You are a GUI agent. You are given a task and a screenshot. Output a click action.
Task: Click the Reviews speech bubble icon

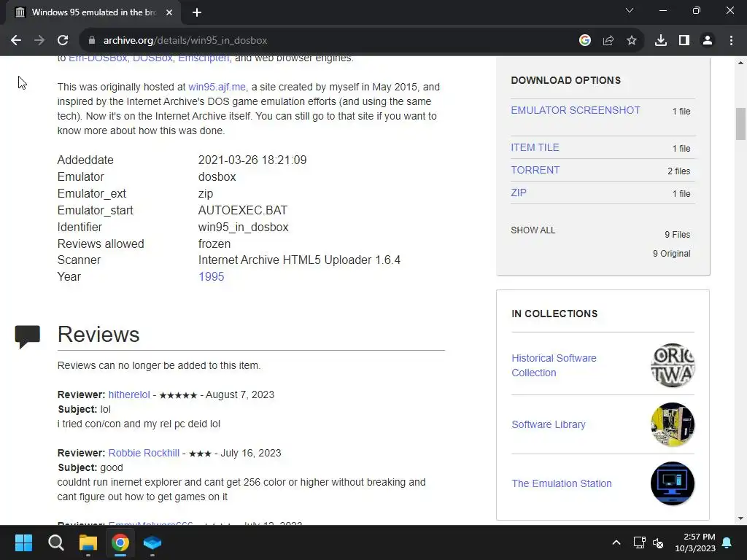coord(27,337)
